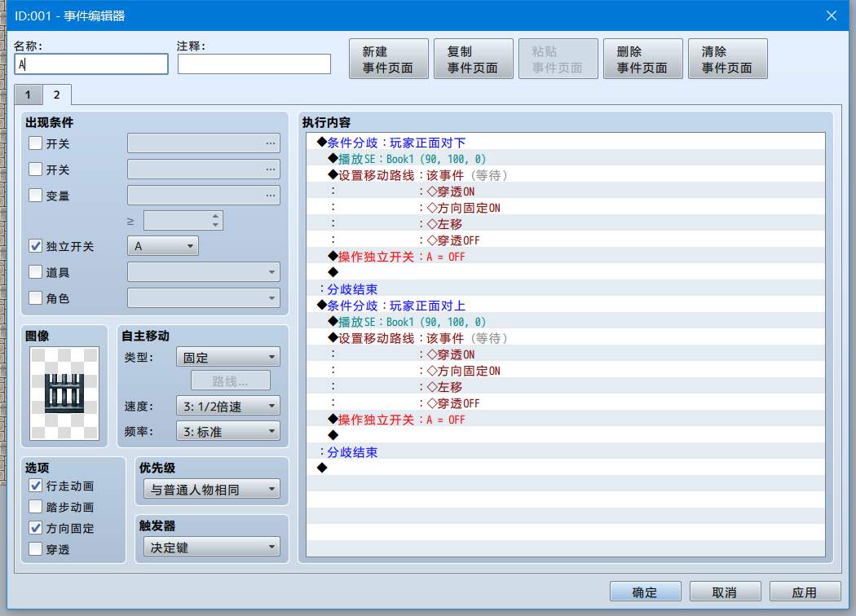The height and width of the screenshot is (616, 856).
Task: Click the 删除事件页面 button
Action: point(643,59)
